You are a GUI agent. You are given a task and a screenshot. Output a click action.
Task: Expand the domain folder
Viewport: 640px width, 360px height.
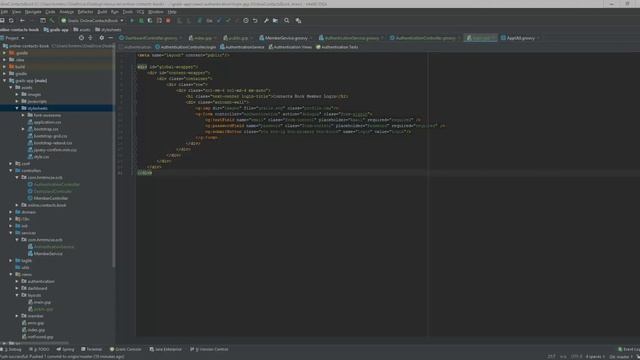[x=11, y=212]
